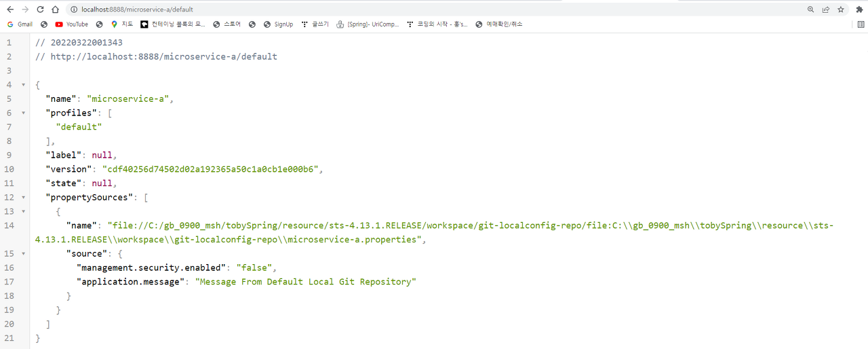This screenshot has height=349, width=868.
Task: Open the 코딩의 시작 bookmark
Action: pos(437,24)
